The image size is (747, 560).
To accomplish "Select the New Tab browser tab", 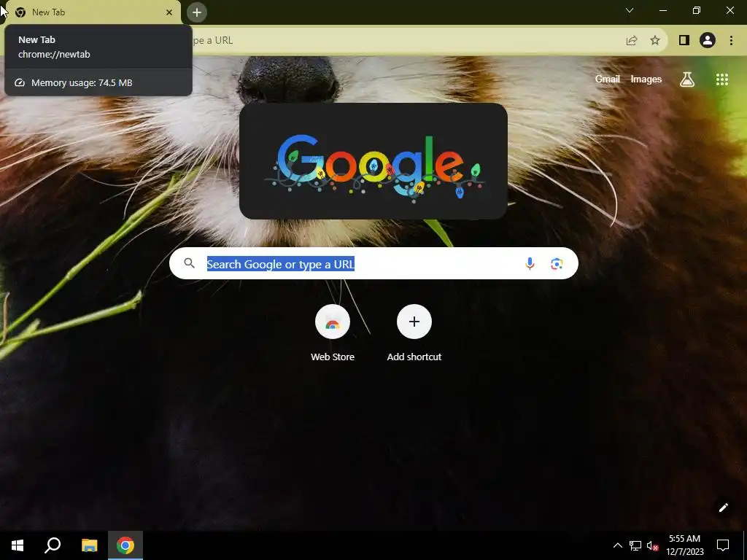I will [93, 12].
